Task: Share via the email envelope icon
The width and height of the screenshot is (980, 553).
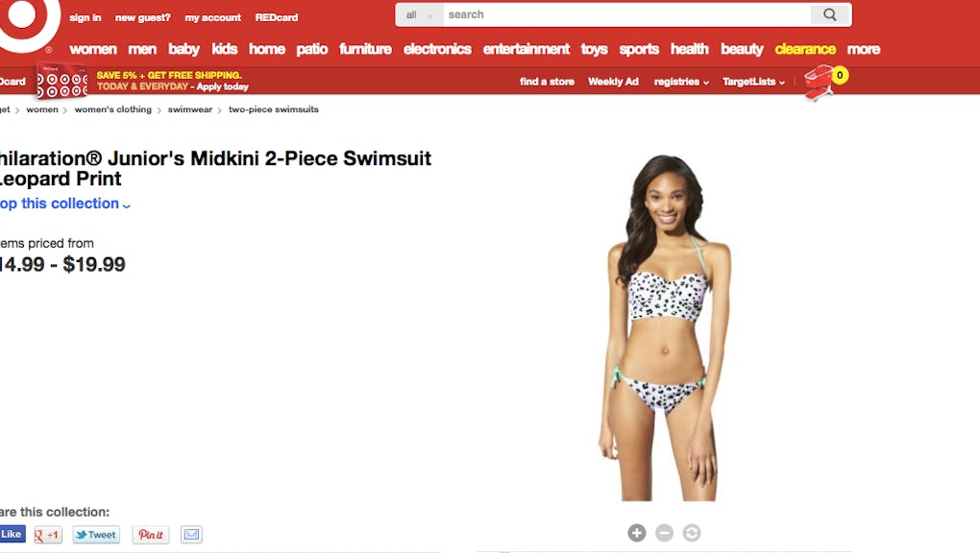Action: pyautogui.click(x=191, y=534)
